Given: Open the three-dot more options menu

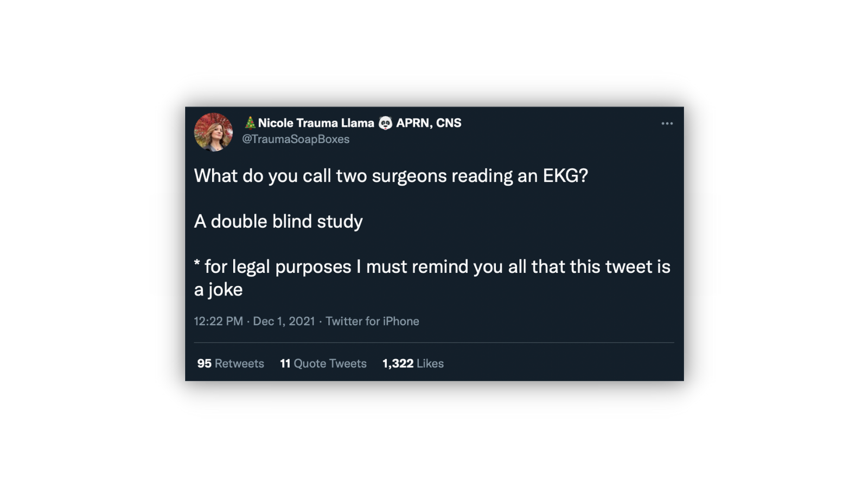Looking at the screenshot, I should click(667, 124).
